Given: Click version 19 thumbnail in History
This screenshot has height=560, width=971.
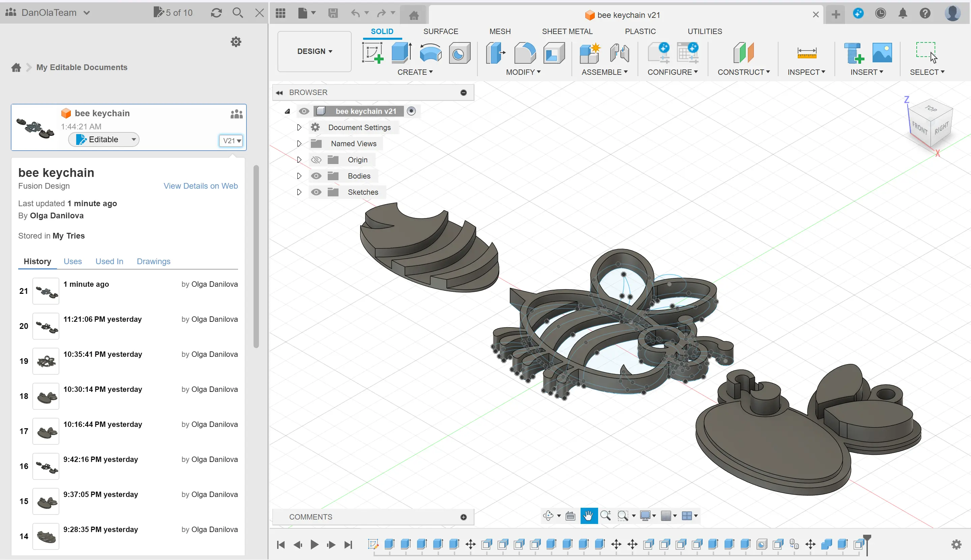Looking at the screenshot, I should click(46, 361).
